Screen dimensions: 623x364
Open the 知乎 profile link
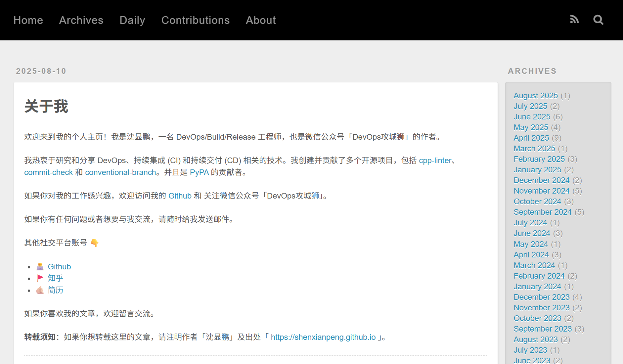[55, 278]
